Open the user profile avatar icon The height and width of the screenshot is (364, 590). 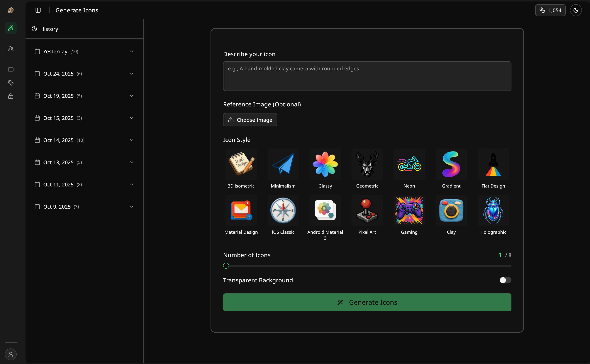[x=11, y=354]
